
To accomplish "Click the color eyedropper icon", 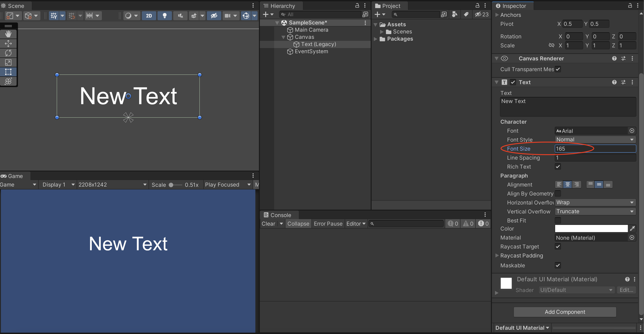I will pyautogui.click(x=632, y=229).
